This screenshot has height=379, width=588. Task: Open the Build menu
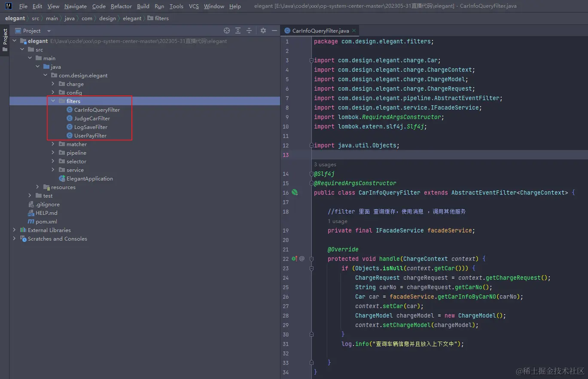click(x=143, y=6)
